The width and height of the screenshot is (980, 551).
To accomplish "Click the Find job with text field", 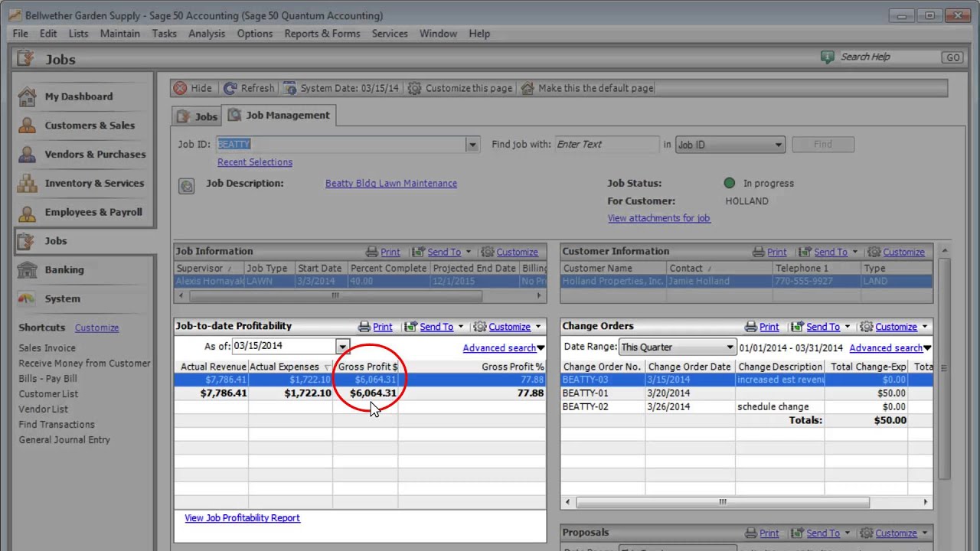I will tap(606, 145).
